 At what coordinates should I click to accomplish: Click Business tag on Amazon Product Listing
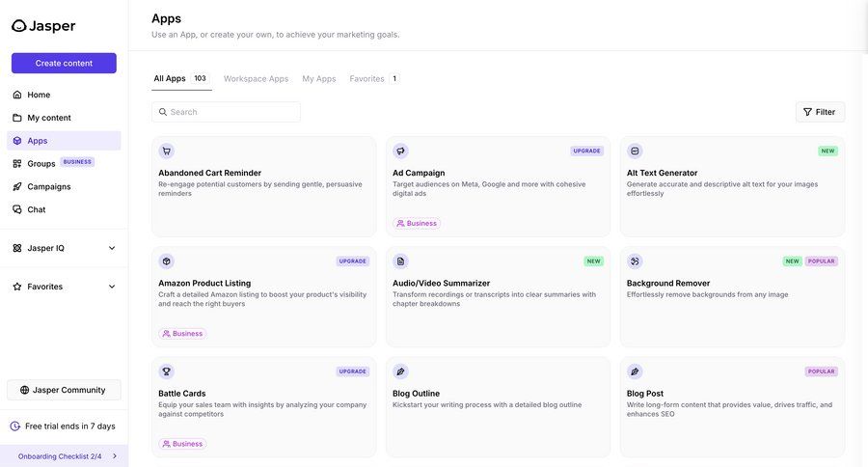pos(182,334)
